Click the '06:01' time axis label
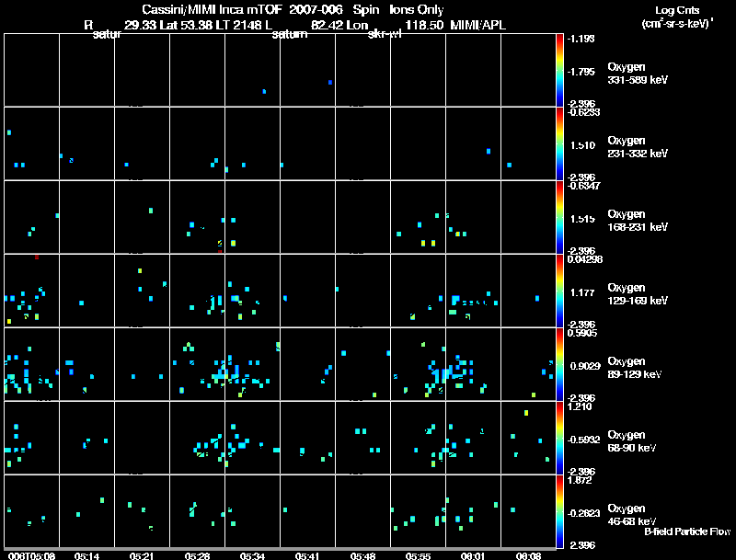 click(x=473, y=556)
